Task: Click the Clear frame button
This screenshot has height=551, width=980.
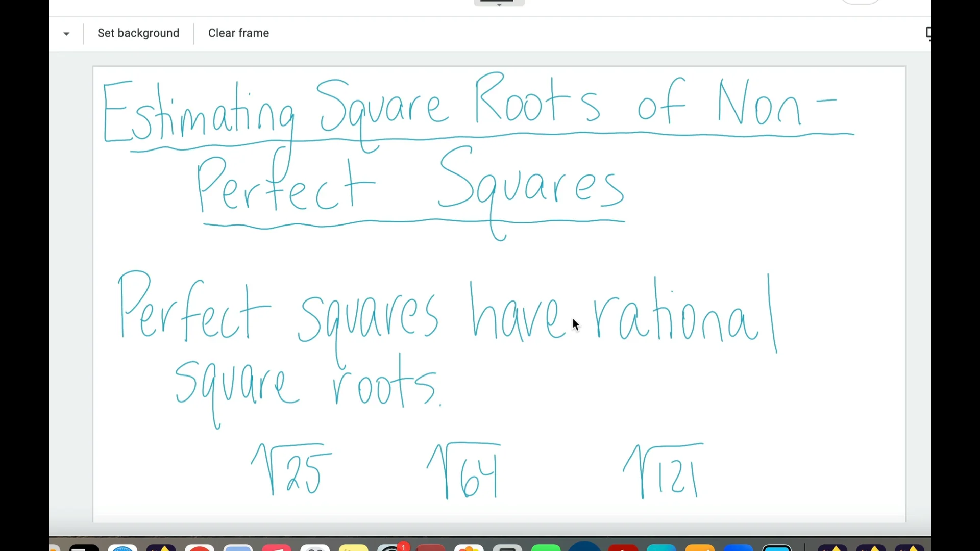Action: tap(238, 33)
